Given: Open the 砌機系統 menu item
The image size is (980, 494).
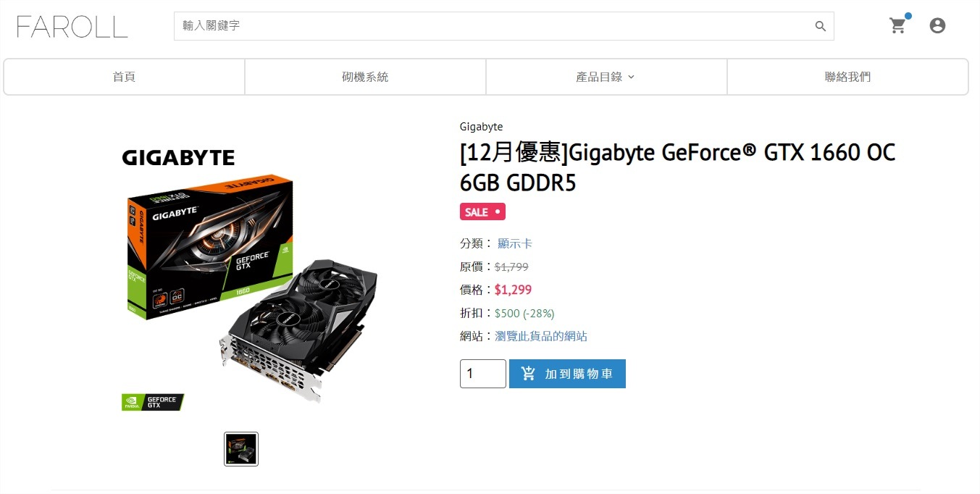Looking at the screenshot, I should tap(365, 77).
